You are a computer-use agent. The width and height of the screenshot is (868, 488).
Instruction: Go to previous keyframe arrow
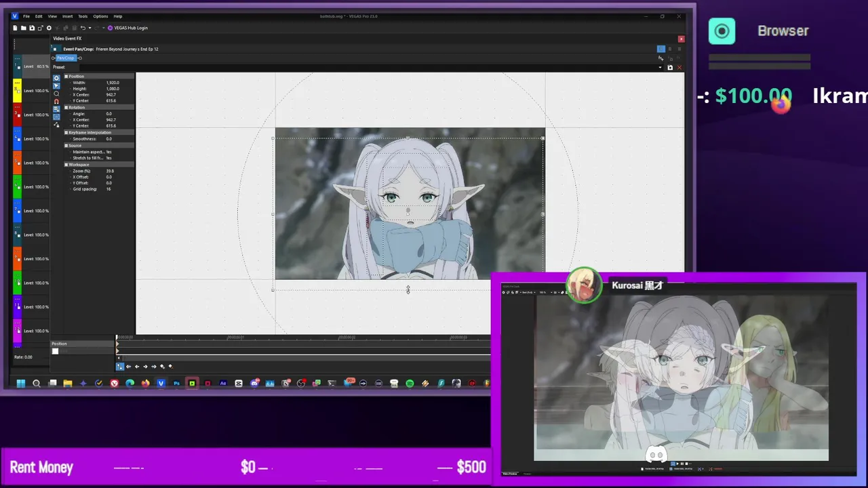137,367
